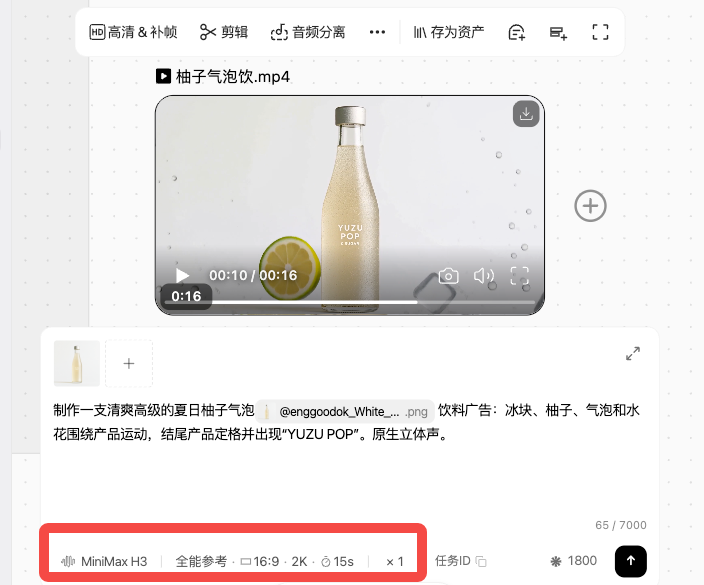Select 音频分离 audio separation tool
The height and width of the screenshot is (585, 704).
[x=308, y=32]
